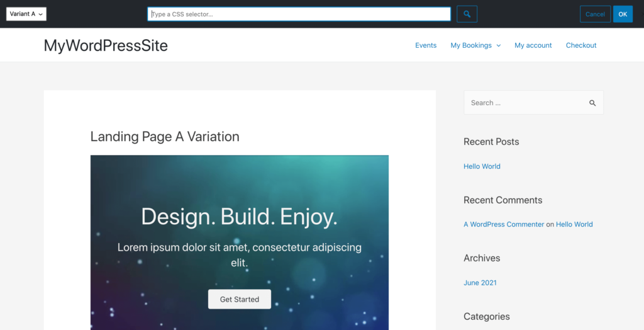644x330 pixels.
Task: Select the Archives widget heading
Action: (x=482, y=258)
